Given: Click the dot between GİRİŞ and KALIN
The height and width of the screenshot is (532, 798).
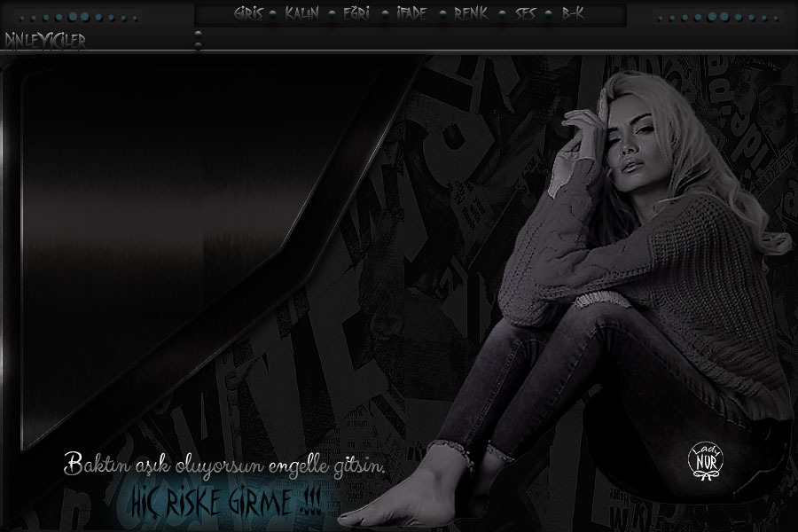Looking at the screenshot, I should pos(273,15).
